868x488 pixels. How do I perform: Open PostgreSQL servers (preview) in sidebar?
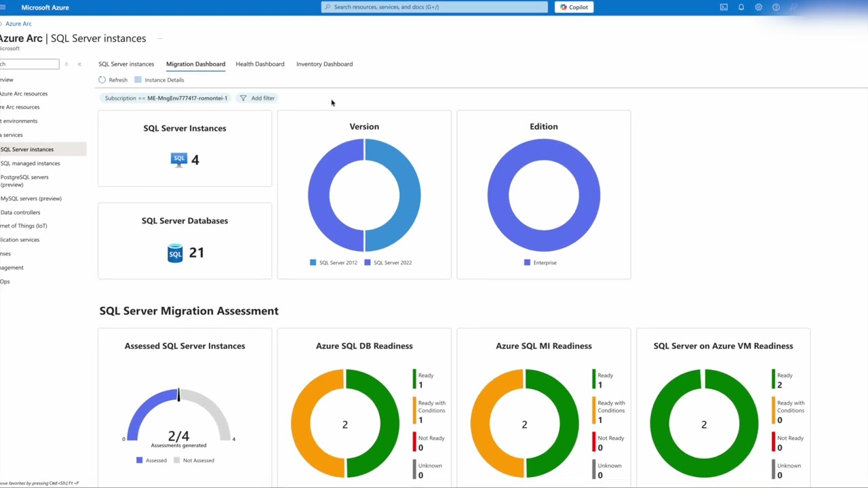[x=24, y=180]
